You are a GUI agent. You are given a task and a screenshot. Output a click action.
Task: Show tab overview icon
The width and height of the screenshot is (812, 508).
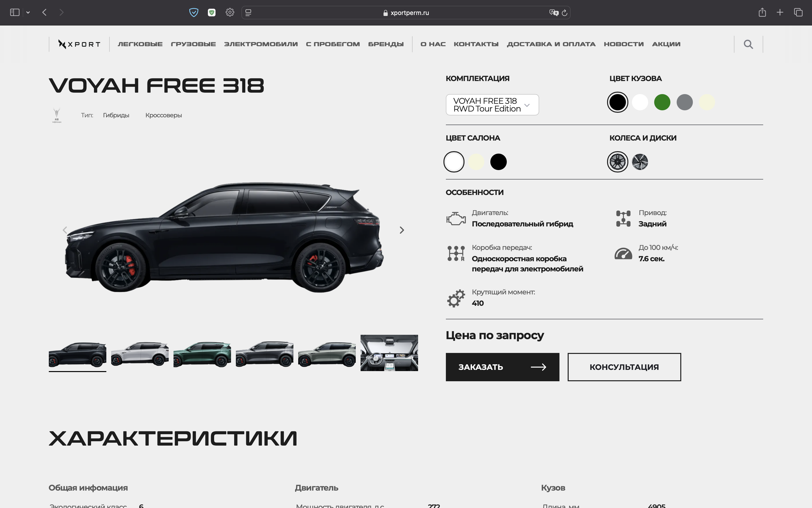[x=798, y=12]
